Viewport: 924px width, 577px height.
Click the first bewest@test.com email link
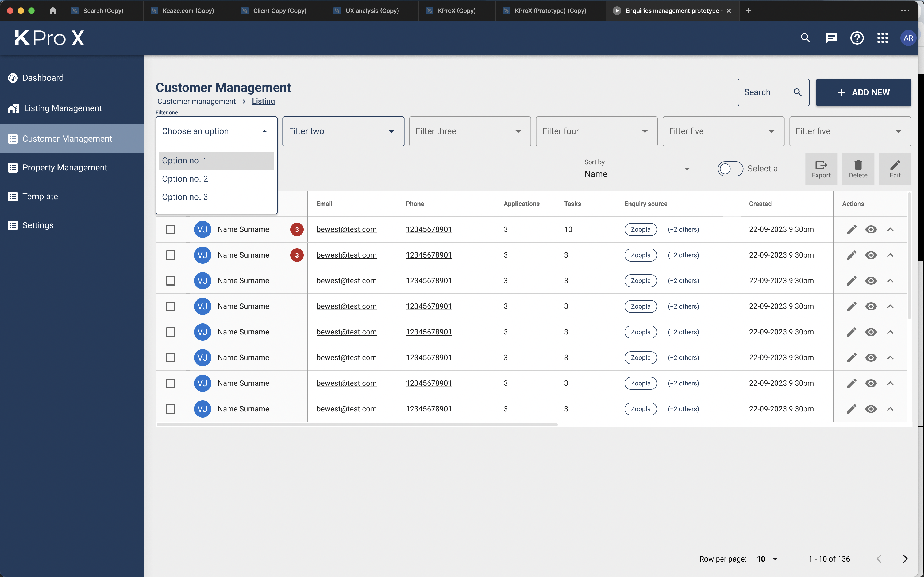pos(346,229)
